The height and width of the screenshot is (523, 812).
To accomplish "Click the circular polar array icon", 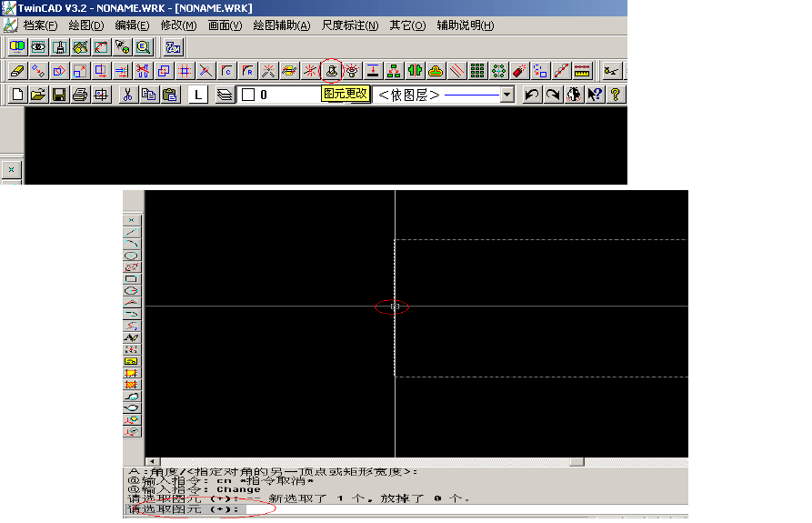I will 498,70.
